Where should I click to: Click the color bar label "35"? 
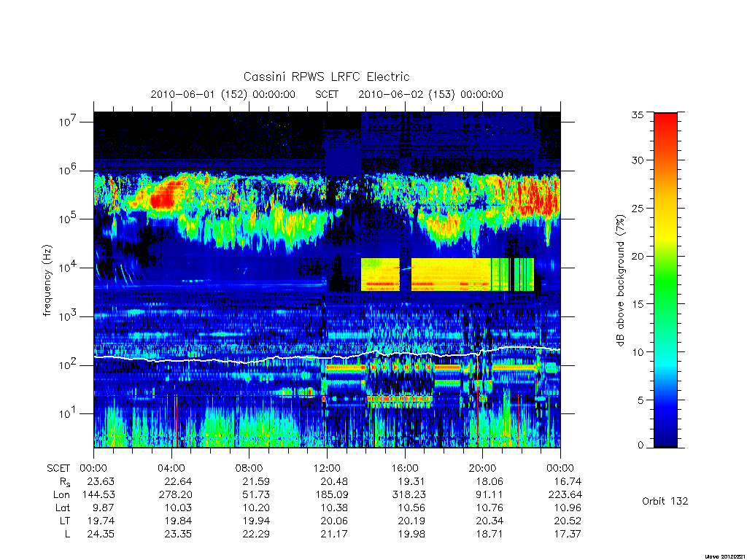638,114
